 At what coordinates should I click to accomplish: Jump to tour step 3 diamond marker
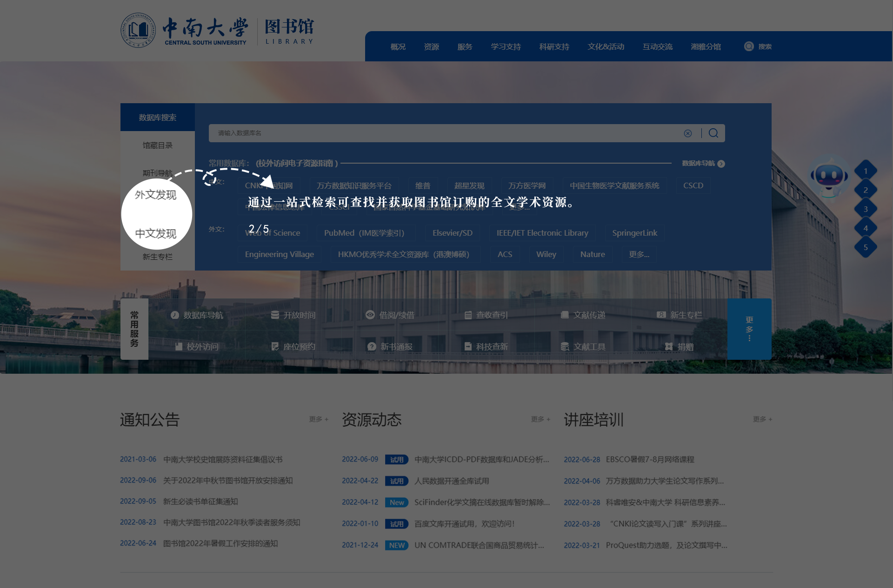point(865,209)
